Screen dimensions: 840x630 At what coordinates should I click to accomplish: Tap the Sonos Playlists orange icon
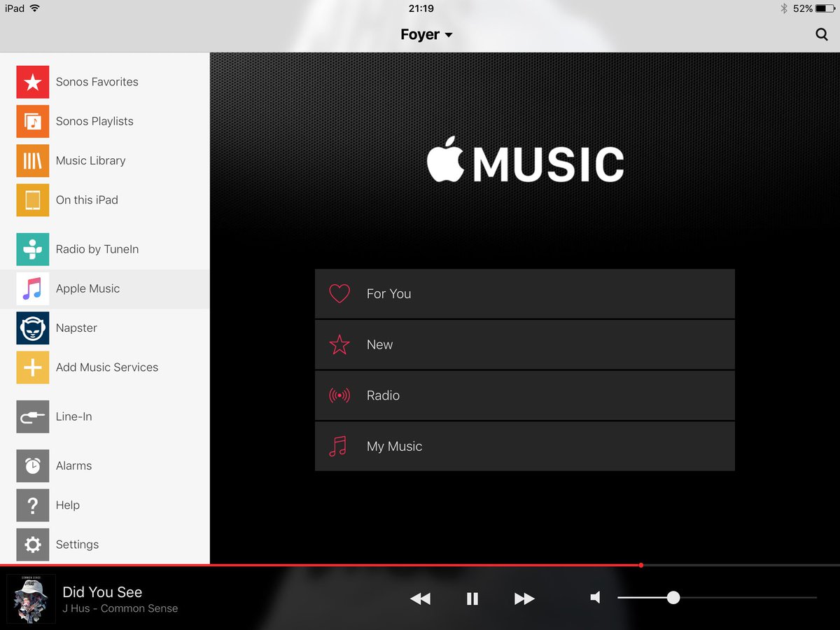click(x=33, y=121)
